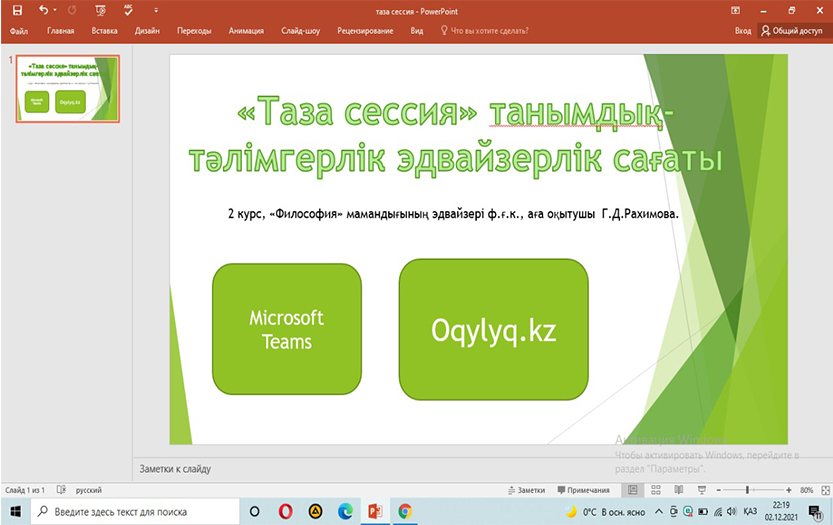Select Normal view button in status bar
Image resolution: width=833 pixels, height=525 pixels.
tap(632, 490)
